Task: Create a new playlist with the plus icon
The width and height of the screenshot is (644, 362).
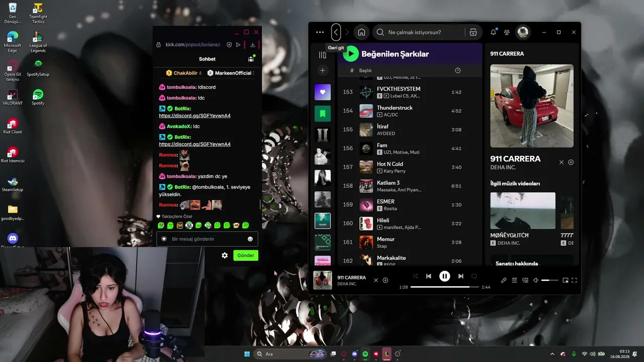Action: [x=323, y=70]
